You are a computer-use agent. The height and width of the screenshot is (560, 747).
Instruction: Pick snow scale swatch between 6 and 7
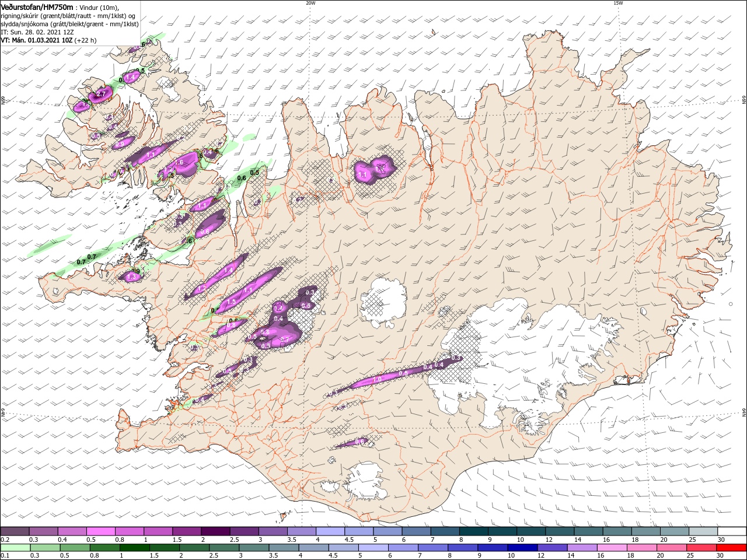point(416,531)
